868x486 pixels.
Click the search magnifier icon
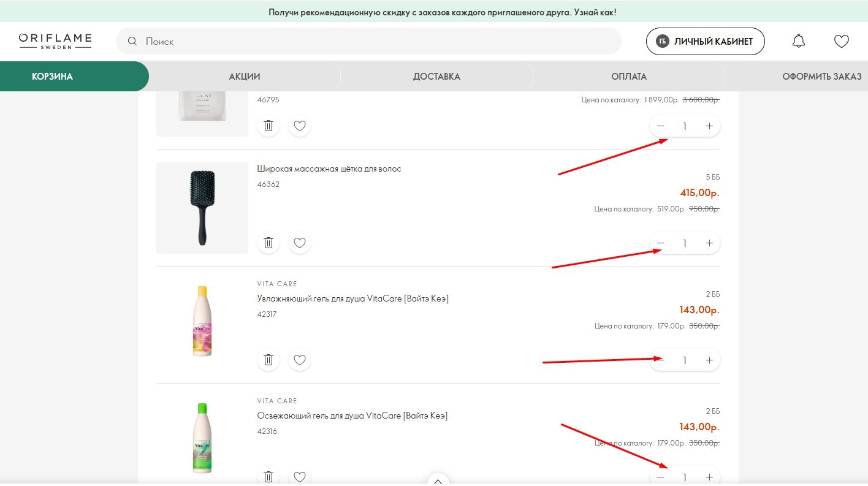pos(132,42)
